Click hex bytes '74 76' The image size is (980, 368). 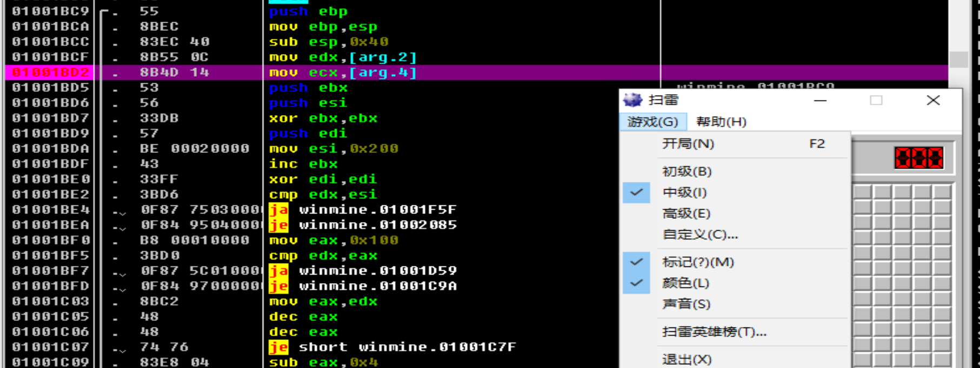[x=164, y=347]
